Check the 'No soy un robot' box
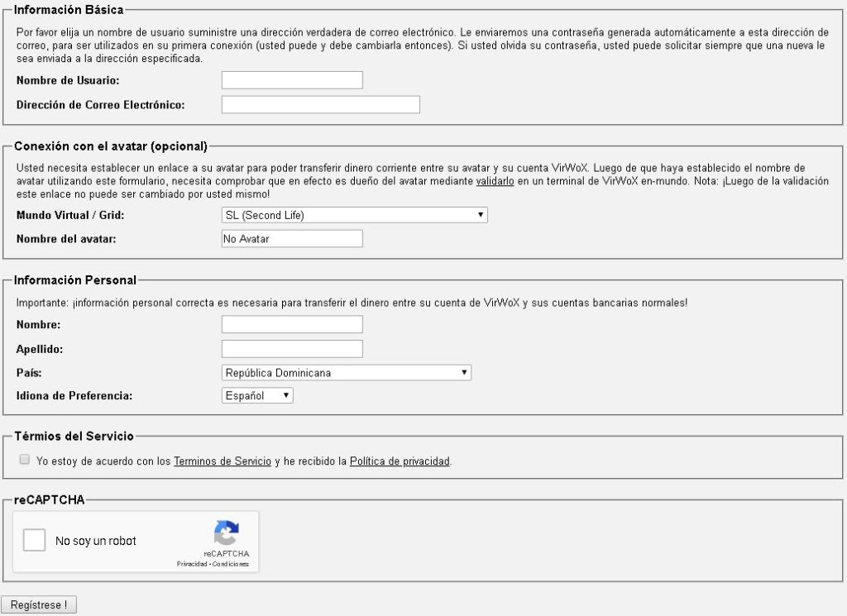 [x=34, y=541]
